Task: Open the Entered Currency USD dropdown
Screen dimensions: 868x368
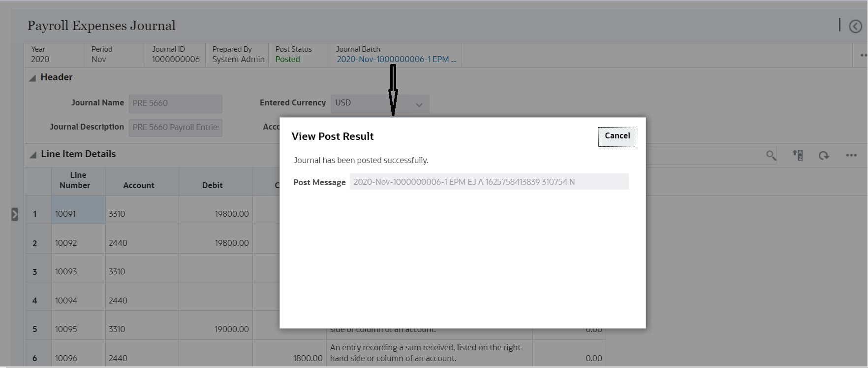Action: (x=380, y=103)
